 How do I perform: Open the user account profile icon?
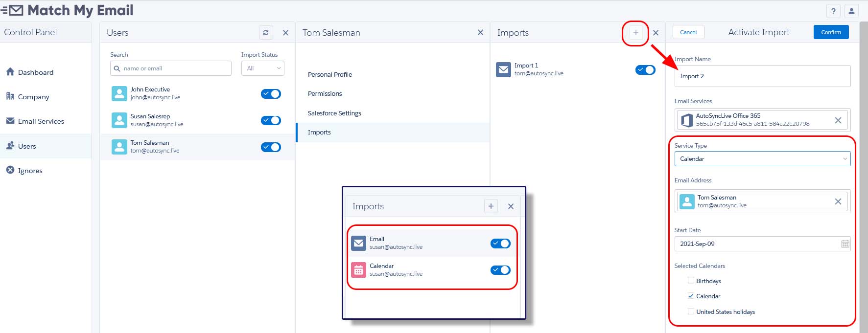(851, 11)
